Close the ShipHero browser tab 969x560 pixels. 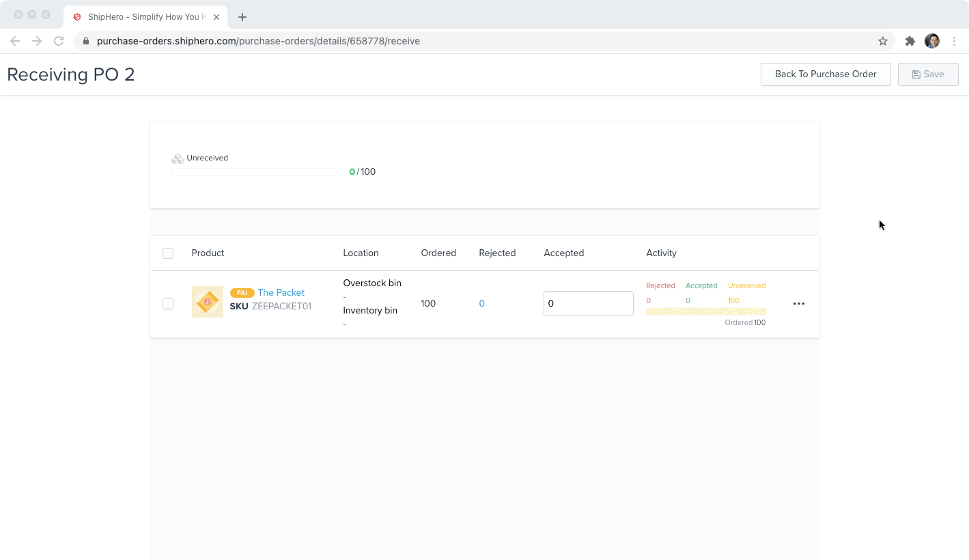[216, 17]
